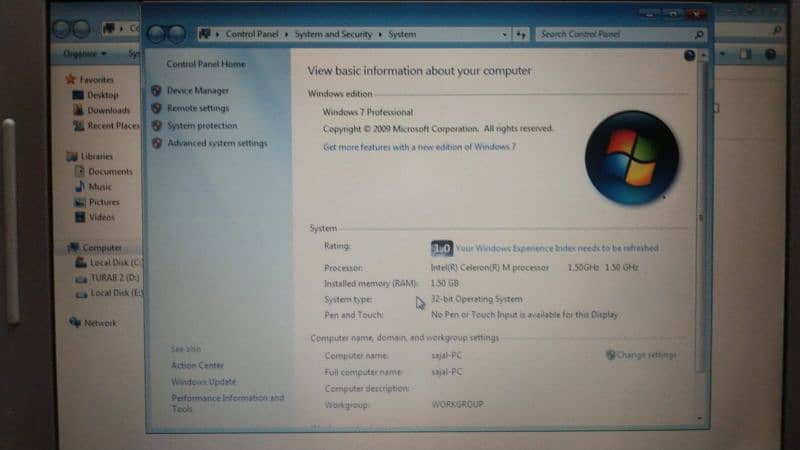Click the 32-bit Operating System value
The height and width of the screenshot is (450, 800).
coord(477,299)
